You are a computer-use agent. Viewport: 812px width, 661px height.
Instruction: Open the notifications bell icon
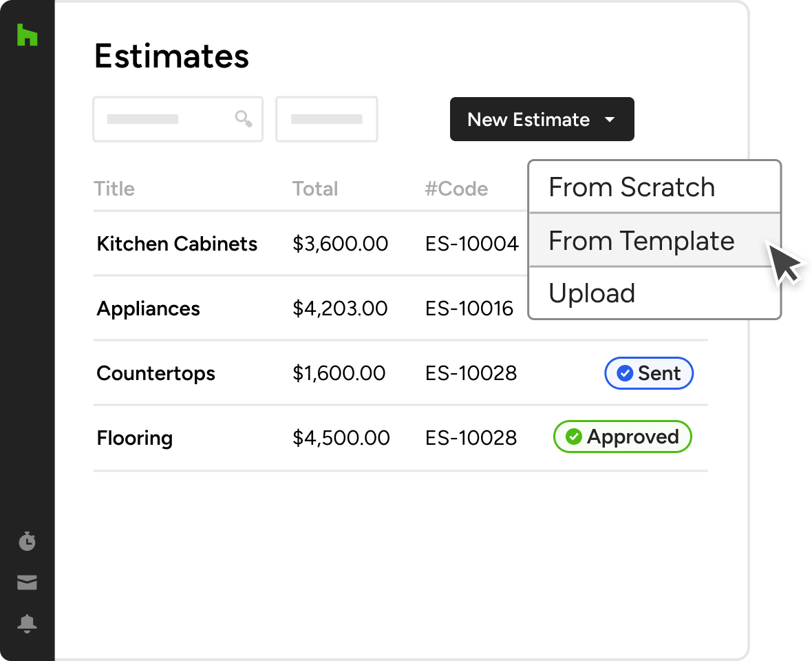(27, 624)
